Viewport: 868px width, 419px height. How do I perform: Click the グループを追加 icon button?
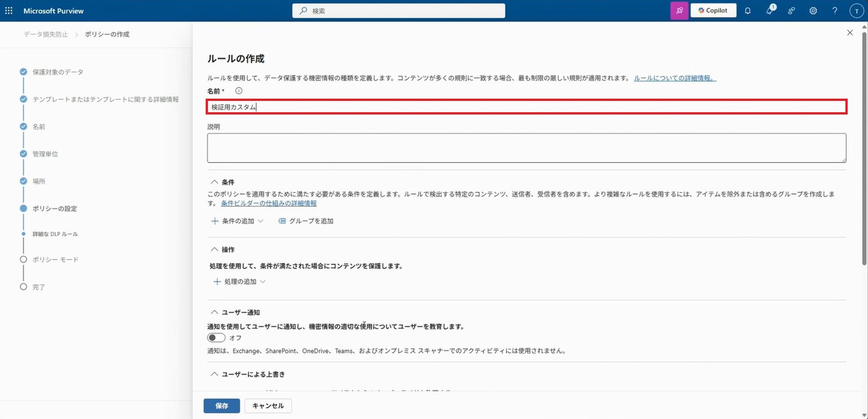click(x=306, y=221)
